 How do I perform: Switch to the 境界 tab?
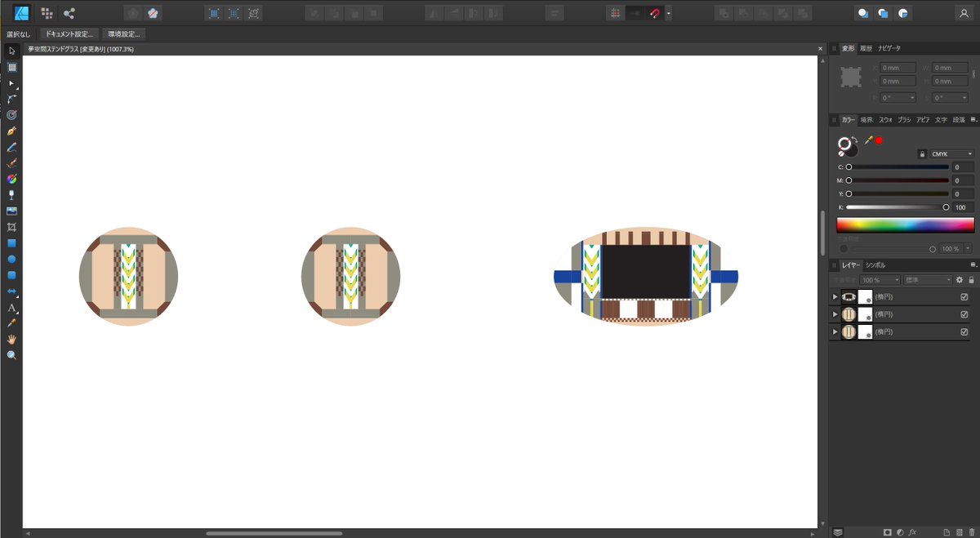pos(866,120)
